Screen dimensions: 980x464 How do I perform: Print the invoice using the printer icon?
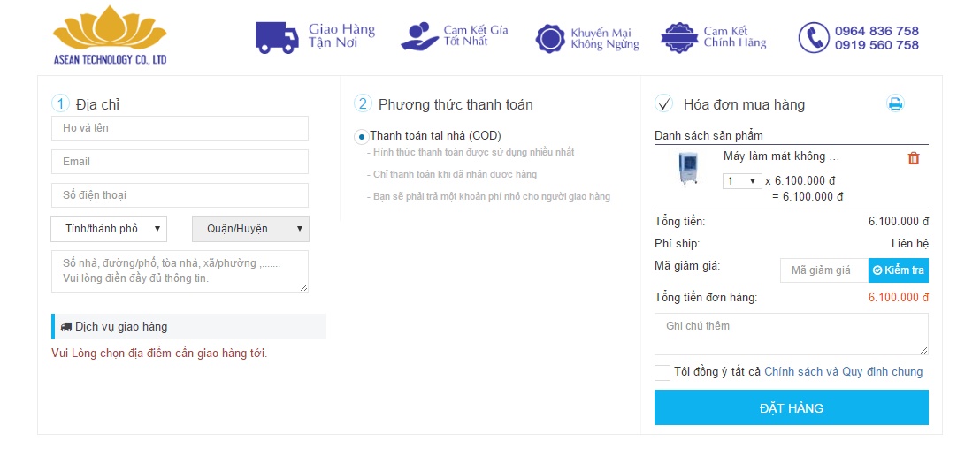point(895,104)
